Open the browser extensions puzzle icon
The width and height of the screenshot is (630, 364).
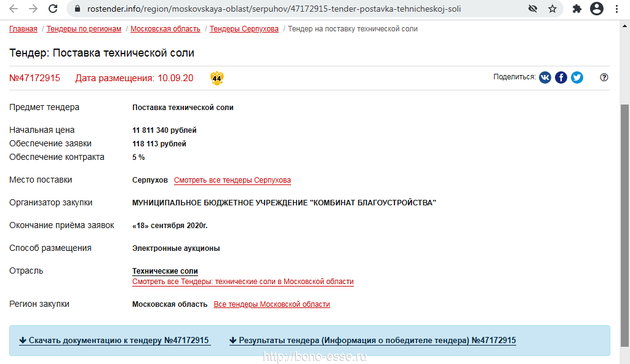[577, 9]
